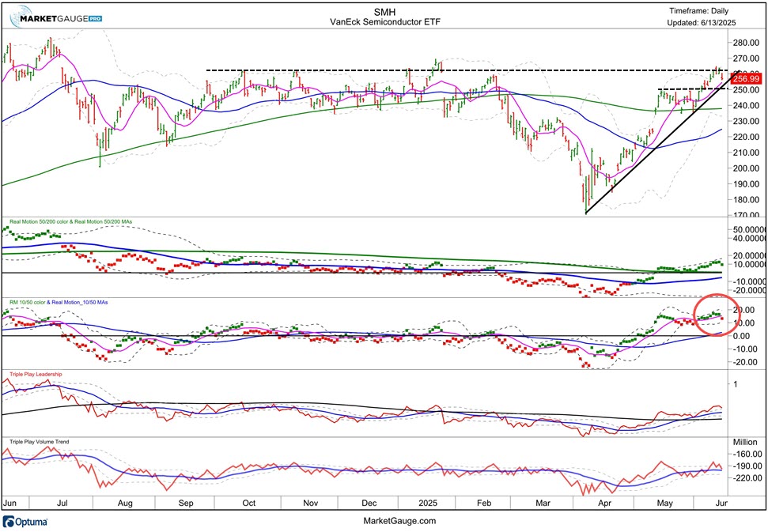The image size is (768, 532).
Task: Click the MarketGauge Pro logo
Action: pyautogui.click(x=60, y=16)
